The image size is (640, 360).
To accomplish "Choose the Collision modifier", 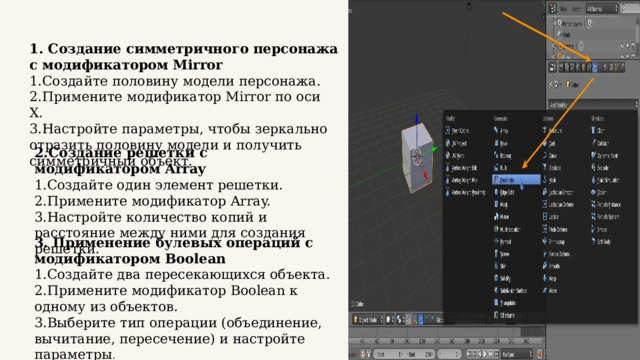I will tap(600, 143).
